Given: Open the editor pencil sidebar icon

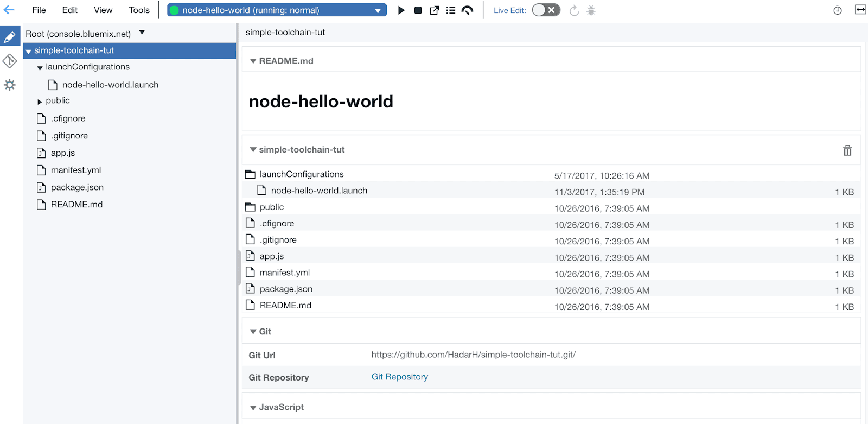Looking at the screenshot, I should [10, 37].
